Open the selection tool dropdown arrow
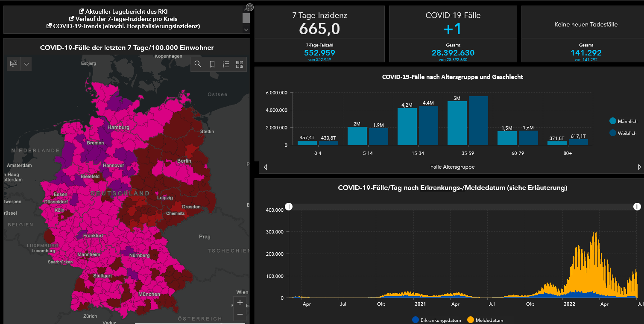This screenshot has width=644, height=324. pyautogui.click(x=26, y=64)
